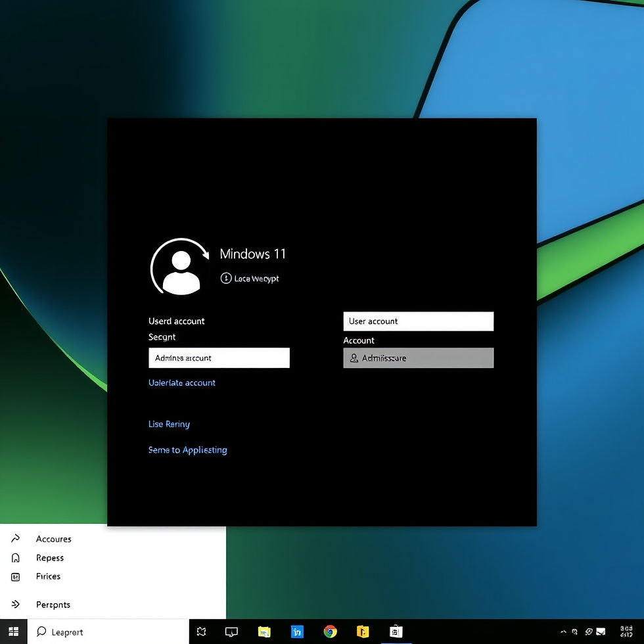Click the Firices icon in the start menu

pos(16,577)
